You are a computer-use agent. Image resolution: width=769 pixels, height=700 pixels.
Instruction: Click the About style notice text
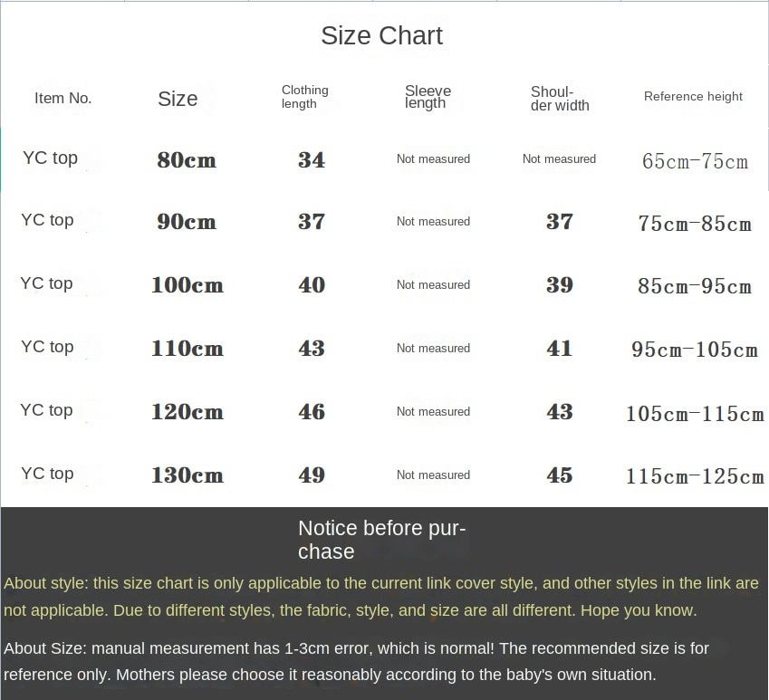tap(381, 597)
